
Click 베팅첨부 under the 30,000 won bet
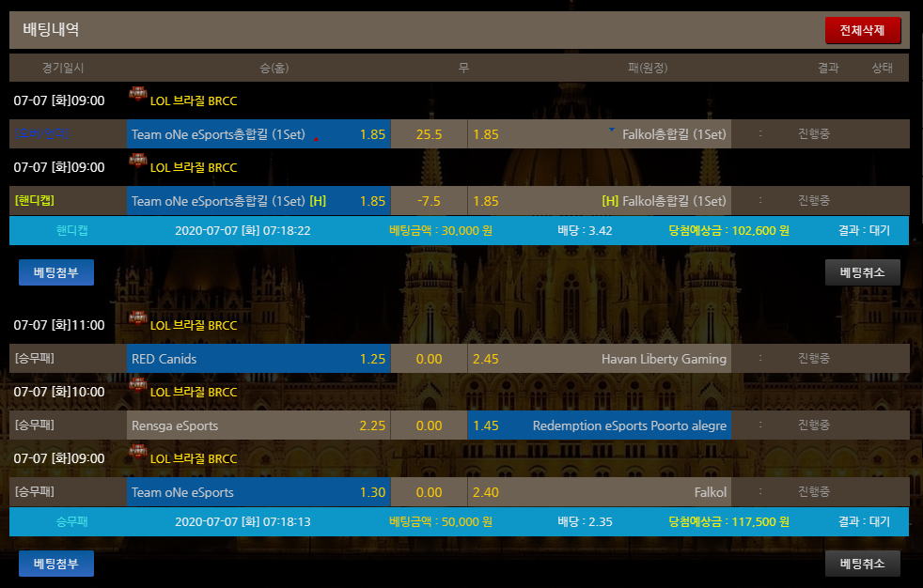[56, 272]
